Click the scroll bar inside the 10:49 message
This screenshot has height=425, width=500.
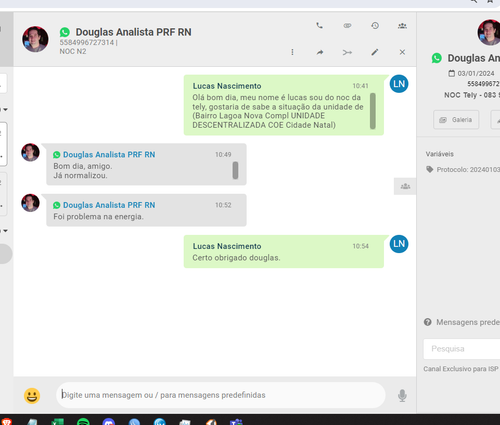[x=235, y=170]
